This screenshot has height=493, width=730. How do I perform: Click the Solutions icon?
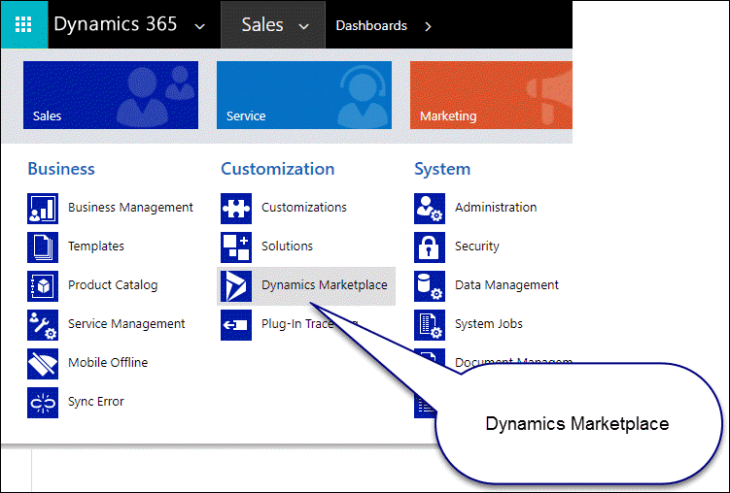coord(237,247)
